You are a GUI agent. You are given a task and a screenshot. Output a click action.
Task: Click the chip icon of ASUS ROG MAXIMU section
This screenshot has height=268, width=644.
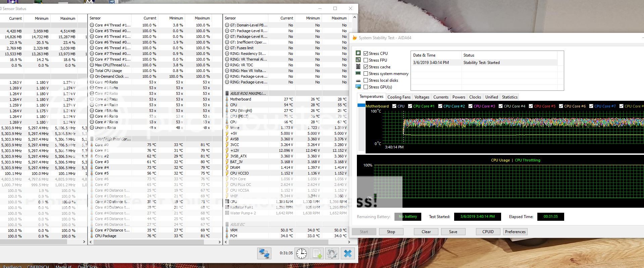tap(227, 93)
